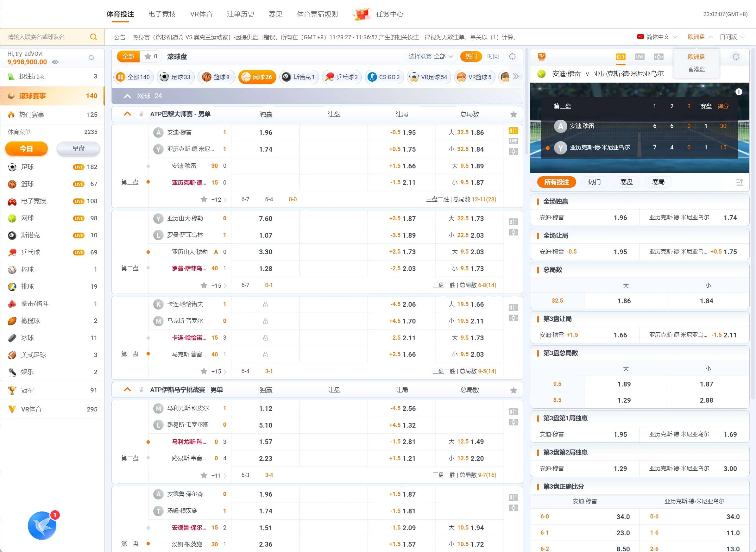Open 投注记录 in the sidebar
Viewport: 756px width, 552px height.
point(32,77)
